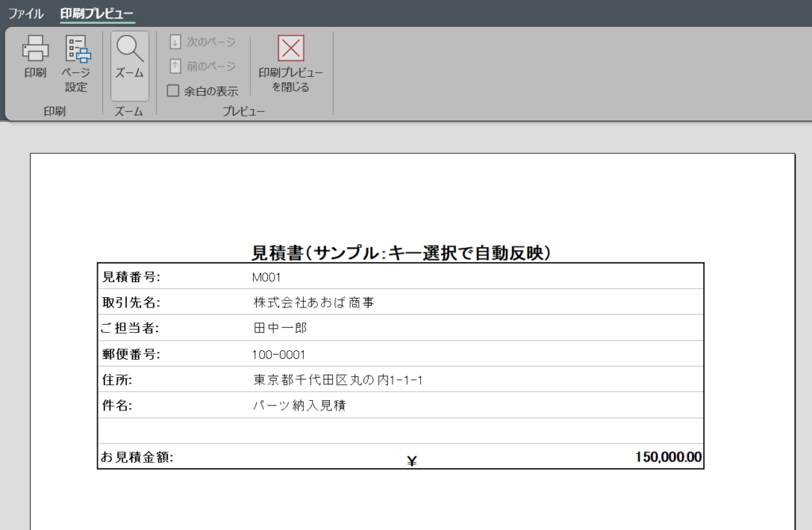Close preview with the red X icon
Screen dimensions: 812x530
click(x=291, y=48)
